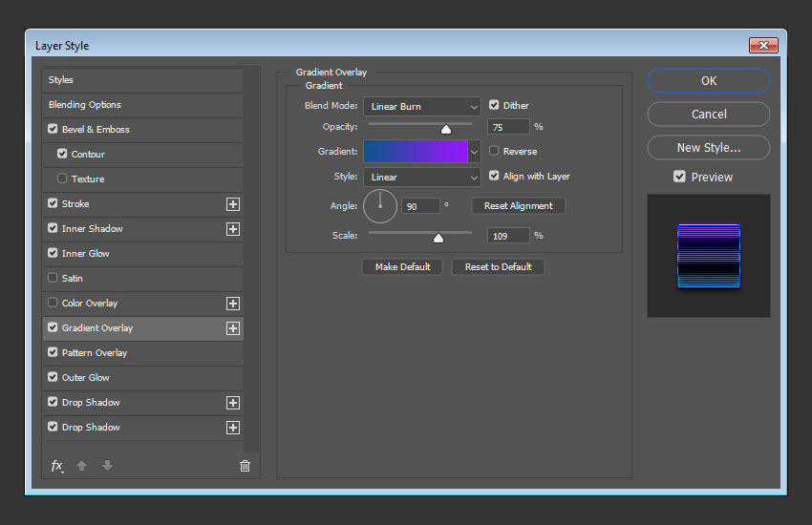This screenshot has width=812, height=525.
Task: Click the move effect up arrow
Action: [81, 466]
